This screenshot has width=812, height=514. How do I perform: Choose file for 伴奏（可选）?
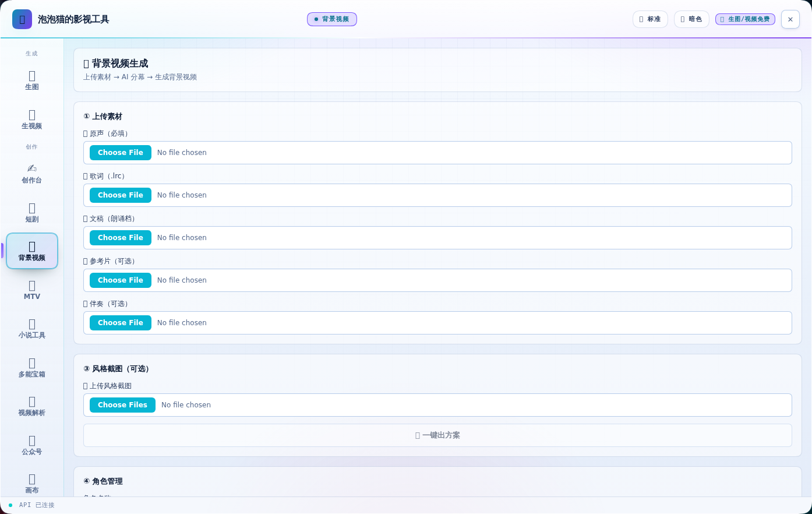pos(121,323)
